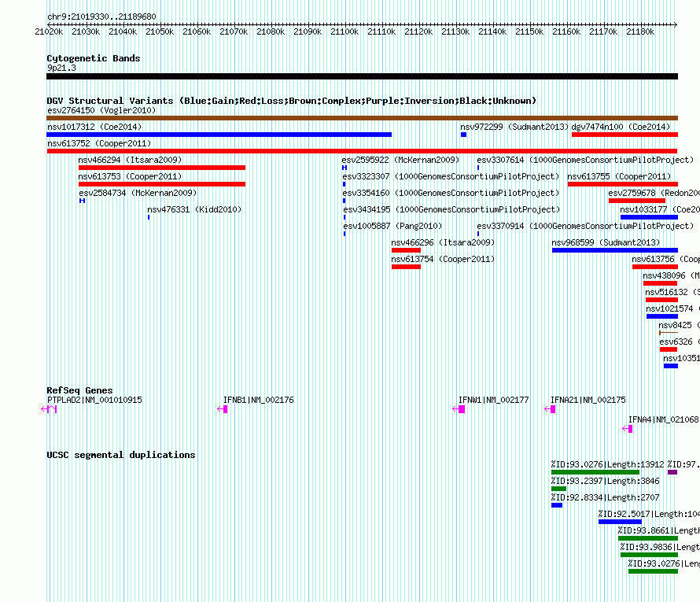
Task: Click the red nsv438096 loss bar
Action: (x=660, y=283)
